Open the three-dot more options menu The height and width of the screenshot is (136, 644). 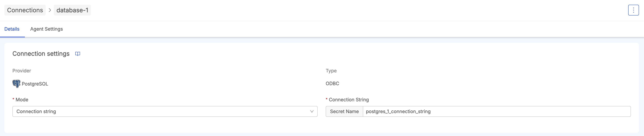click(633, 10)
